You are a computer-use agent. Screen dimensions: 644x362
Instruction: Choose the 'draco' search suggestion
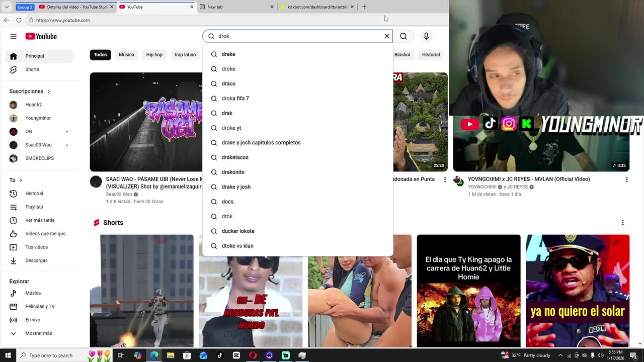point(297,83)
